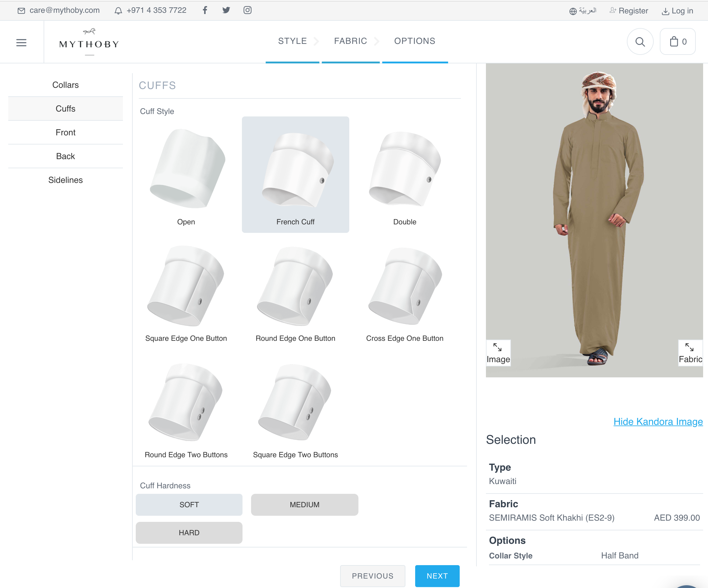Choose the French Cuff style
This screenshot has height=588, width=708.
[295, 175]
